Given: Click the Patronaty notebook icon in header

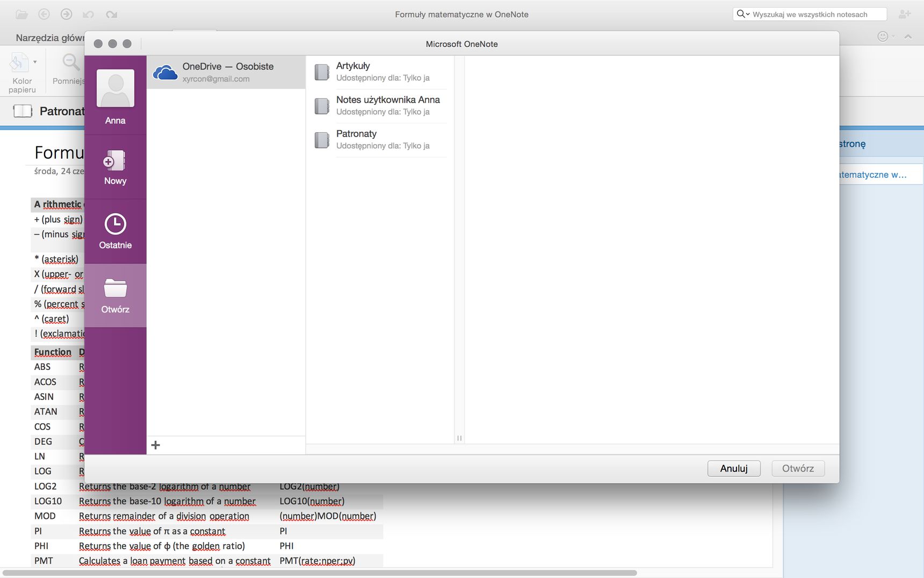Looking at the screenshot, I should click(23, 111).
